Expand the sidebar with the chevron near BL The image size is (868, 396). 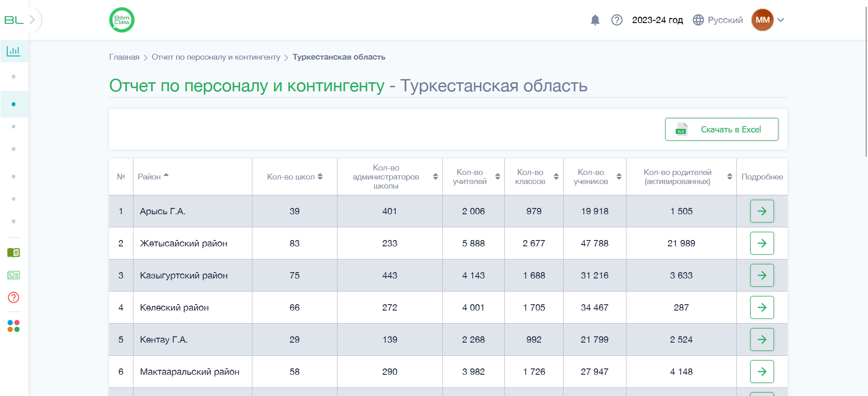click(x=32, y=20)
